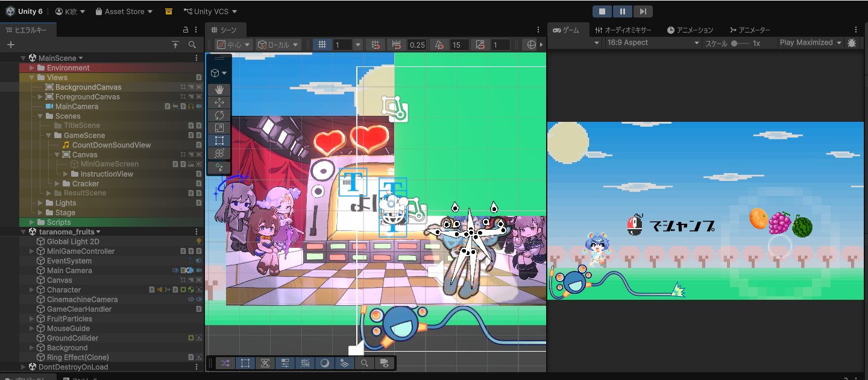Click the Unity 6 logo button
The height and width of the screenshot is (380, 868).
(x=24, y=11)
